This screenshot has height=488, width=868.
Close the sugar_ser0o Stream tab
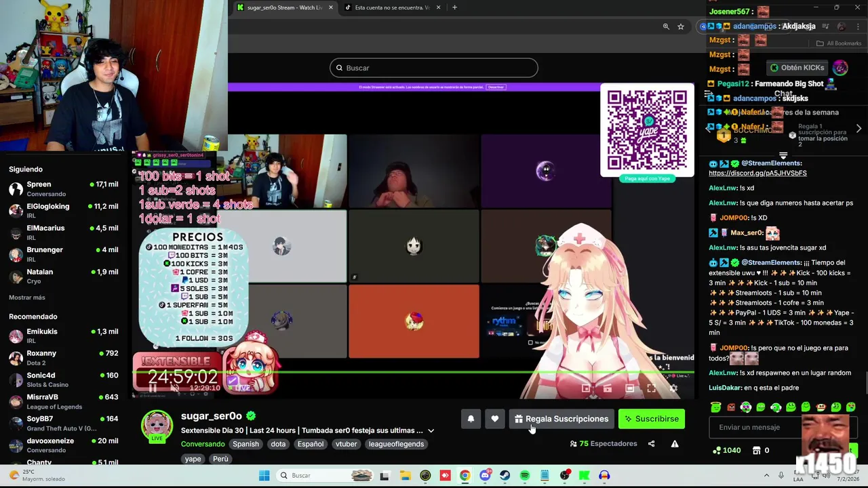tap(331, 7)
